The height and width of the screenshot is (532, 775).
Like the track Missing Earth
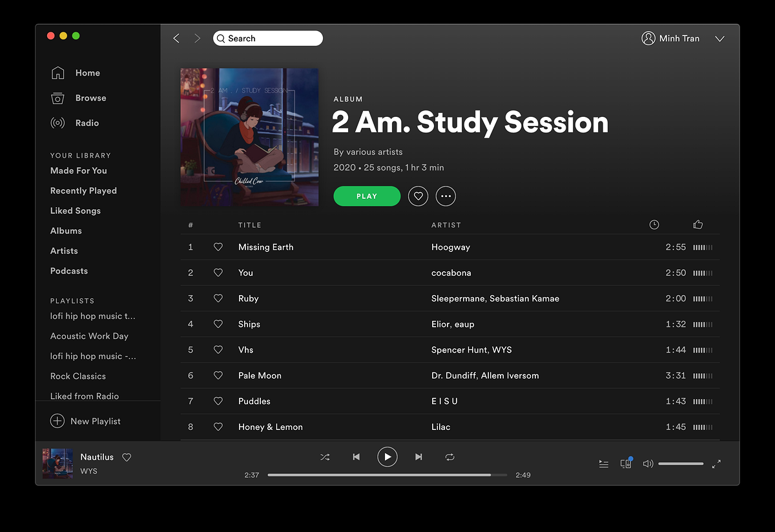point(218,247)
